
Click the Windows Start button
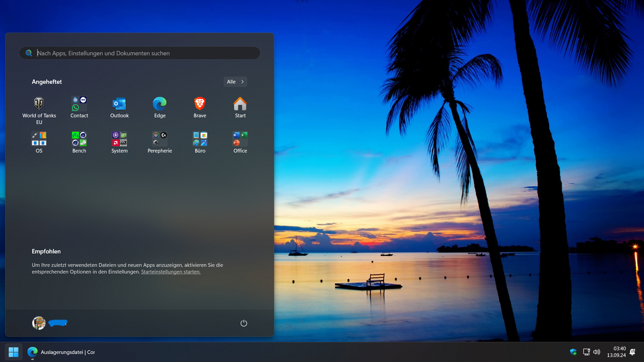tap(13, 352)
